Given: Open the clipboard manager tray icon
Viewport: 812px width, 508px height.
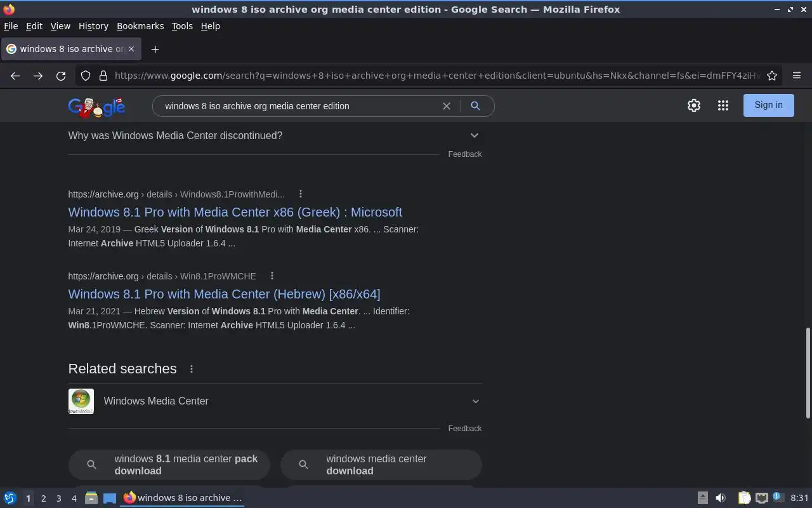Looking at the screenshot, I should [x=744, y=498].
